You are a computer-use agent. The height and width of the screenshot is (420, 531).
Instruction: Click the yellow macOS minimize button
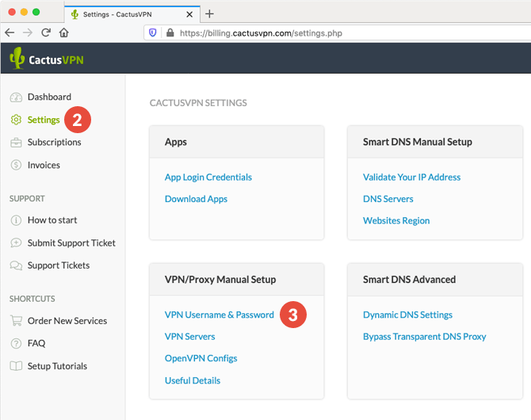click(24, 12)
